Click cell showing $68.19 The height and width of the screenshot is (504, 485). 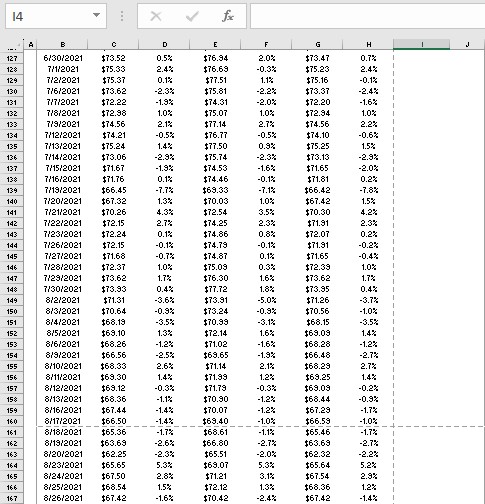(114, 322)
